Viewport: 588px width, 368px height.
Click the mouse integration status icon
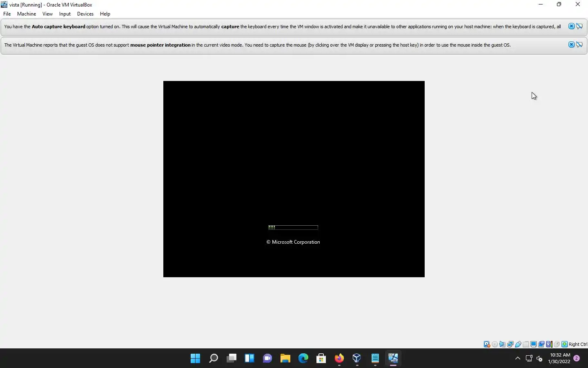click(557, 344)
